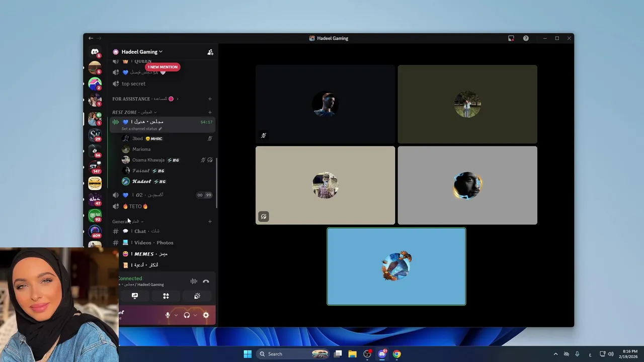644x362 pixels.
Task: Open microphone input options chevron
Action: coord(176,315)
